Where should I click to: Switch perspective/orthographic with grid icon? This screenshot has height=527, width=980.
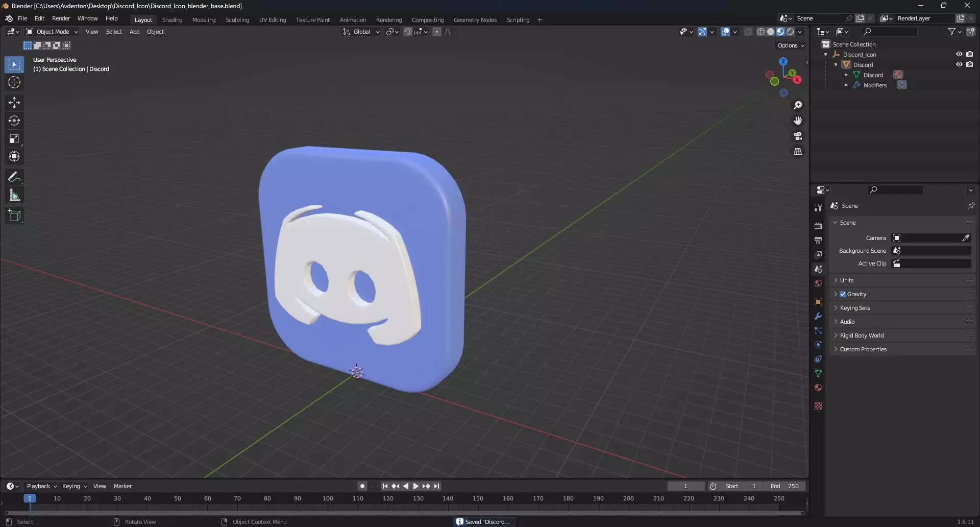pos(798,152)
